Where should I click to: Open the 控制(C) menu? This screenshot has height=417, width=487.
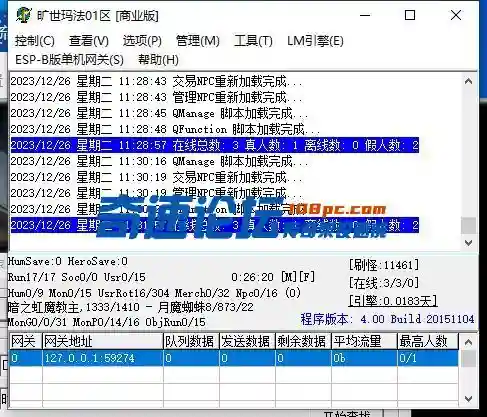point(35,41)
